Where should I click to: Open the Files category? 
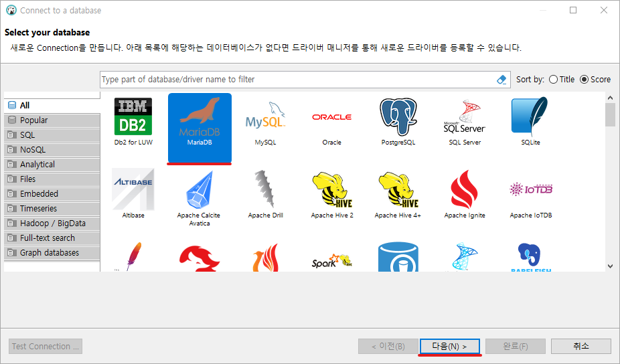point(52,179)
